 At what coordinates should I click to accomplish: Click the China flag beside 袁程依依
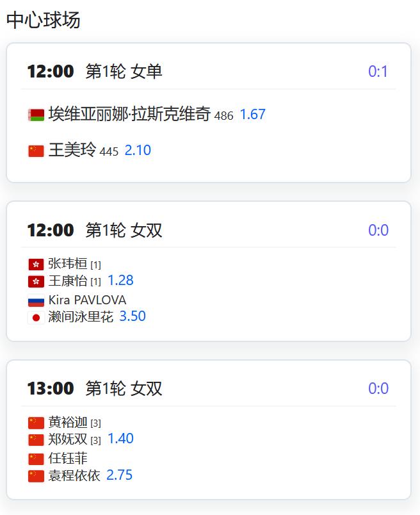[36, 476]
